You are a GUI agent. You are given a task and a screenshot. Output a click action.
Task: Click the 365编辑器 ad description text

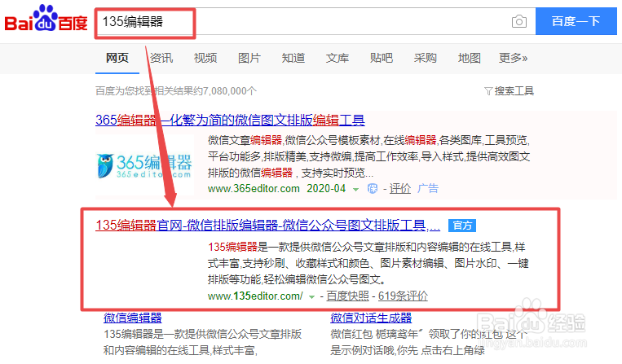tap(369, 156)
